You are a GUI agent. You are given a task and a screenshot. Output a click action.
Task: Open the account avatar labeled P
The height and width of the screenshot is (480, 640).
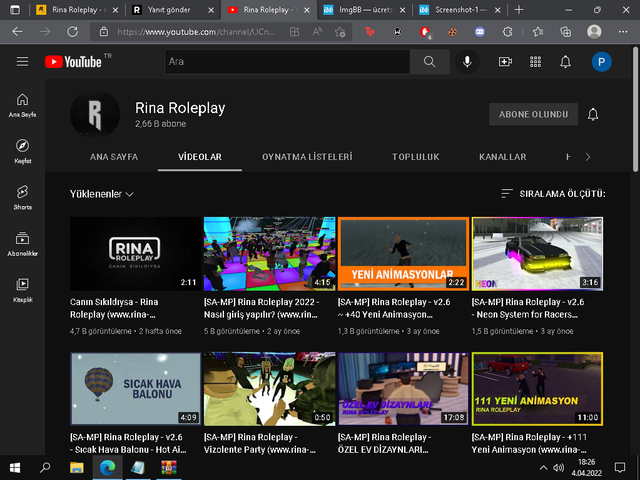[602, 62]
